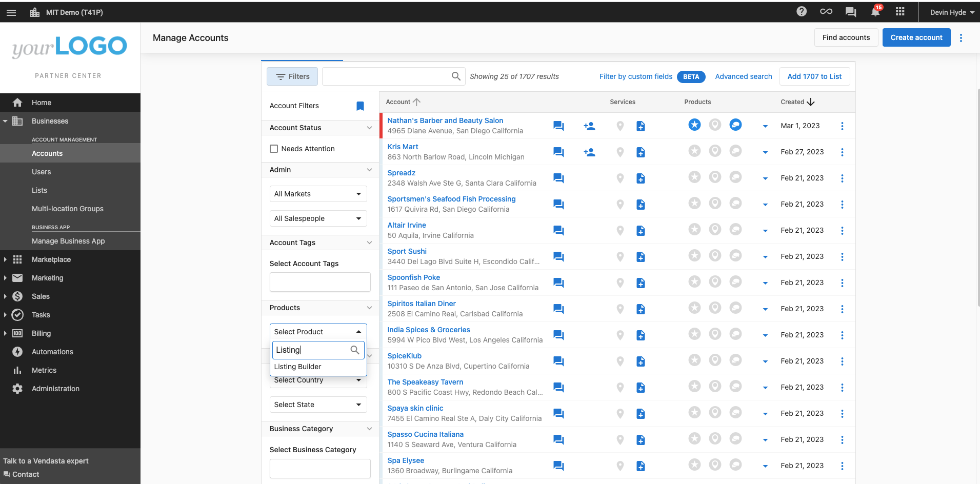Open the Select State dropdown
Screen dimensions: 980x484
click(318, 405)
